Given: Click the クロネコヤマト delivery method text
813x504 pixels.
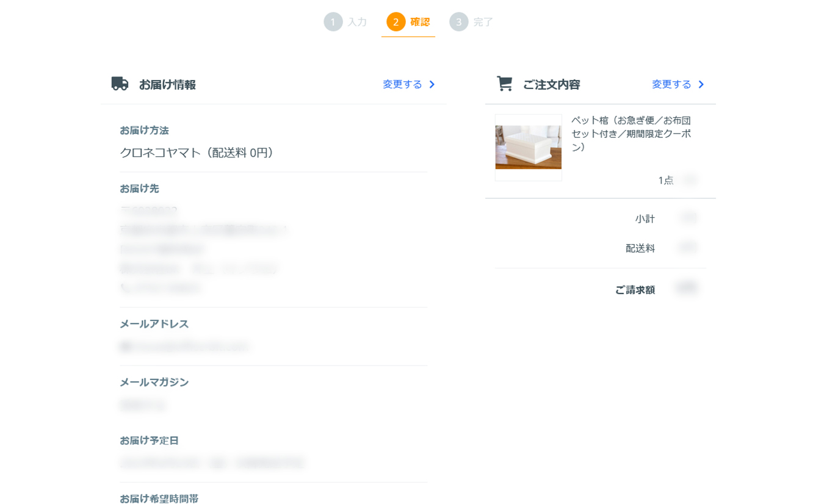Looking at the screenshot, I should pyautogui.click(x=197, y=153).
